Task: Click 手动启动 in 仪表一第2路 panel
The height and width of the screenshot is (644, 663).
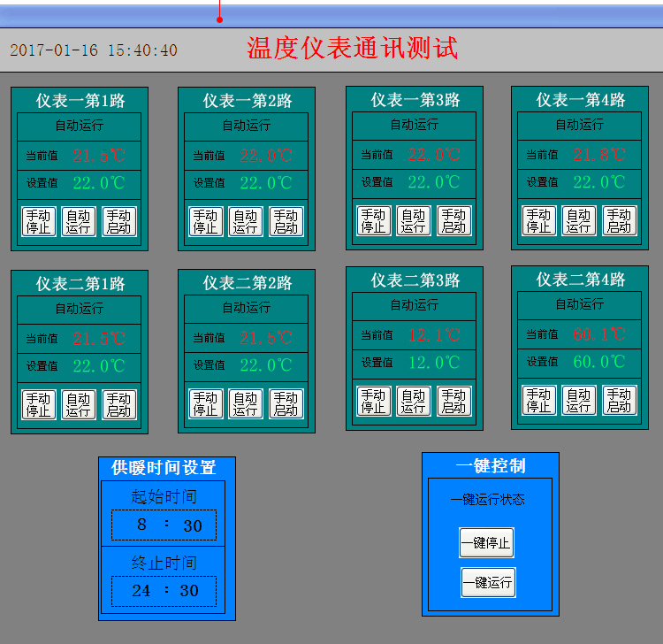Action: (x=286, y=222)
